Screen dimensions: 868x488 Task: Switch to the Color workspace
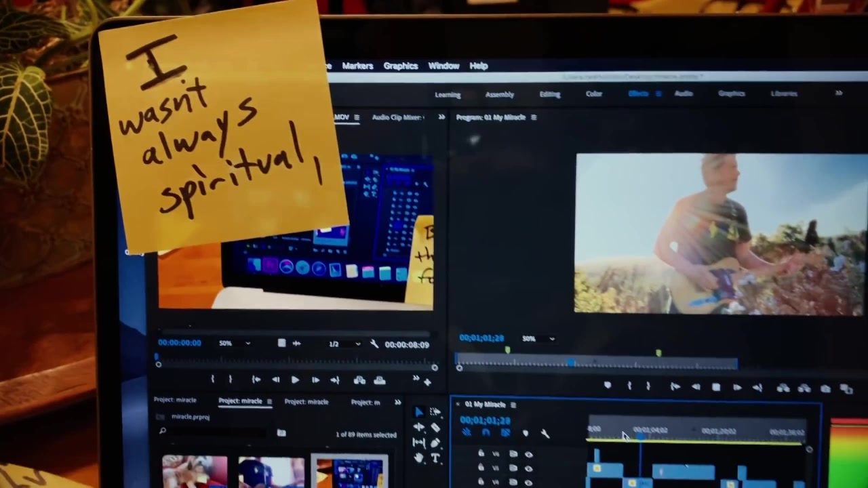(594, 94)
